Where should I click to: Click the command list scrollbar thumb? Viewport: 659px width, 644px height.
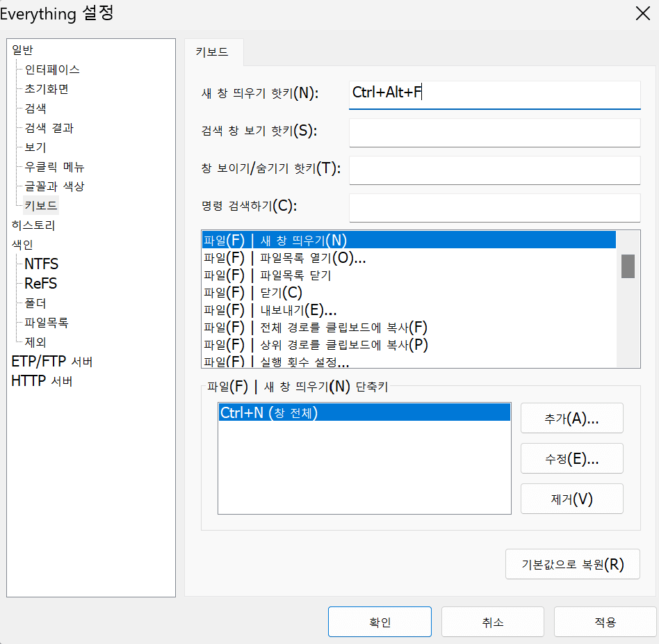point(628,266)
